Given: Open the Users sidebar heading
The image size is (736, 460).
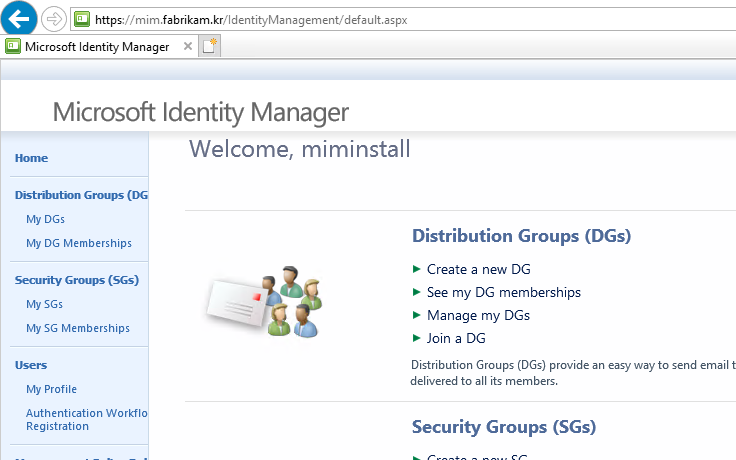Looking at the screenshot, I should click(31, 365).
